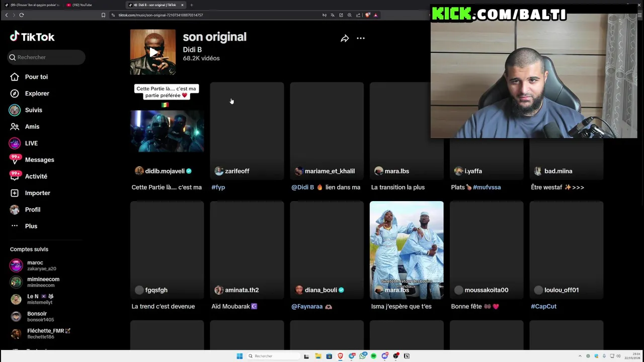Click the taskbar Rechercher search box
The height and width of the screenshot is (362, 644).
[x=273, y=356]
